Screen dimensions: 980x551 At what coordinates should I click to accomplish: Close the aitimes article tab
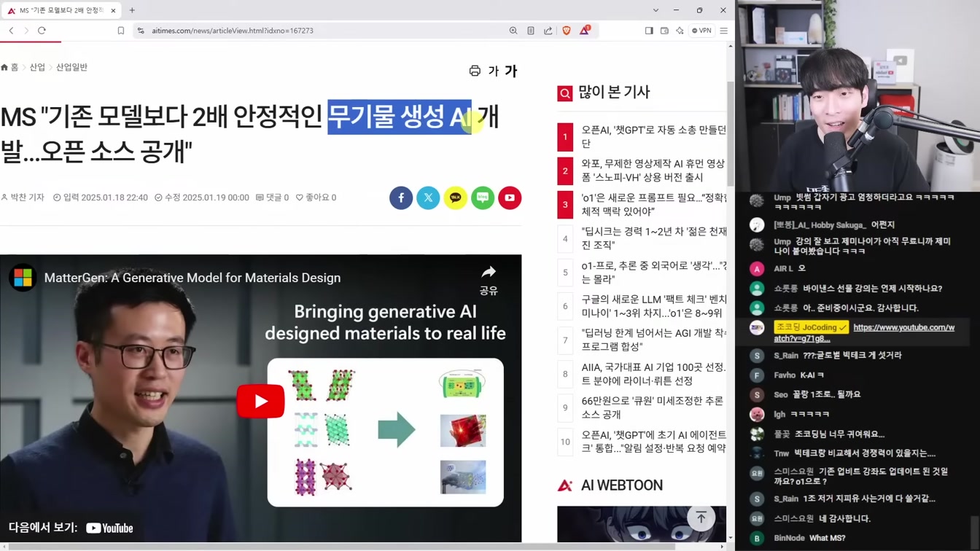(113, 10)
